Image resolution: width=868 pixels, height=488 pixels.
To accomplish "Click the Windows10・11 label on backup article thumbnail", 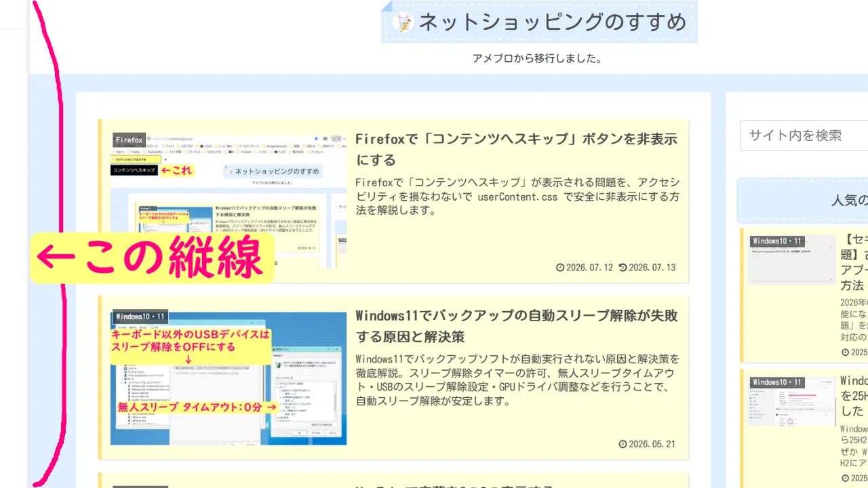I will point(140,317).
